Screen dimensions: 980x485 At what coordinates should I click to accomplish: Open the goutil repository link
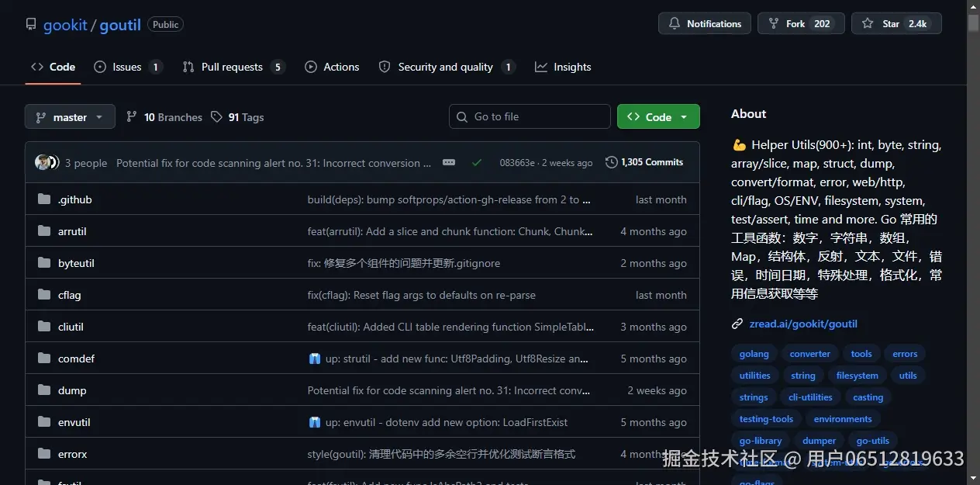point(120,25)
